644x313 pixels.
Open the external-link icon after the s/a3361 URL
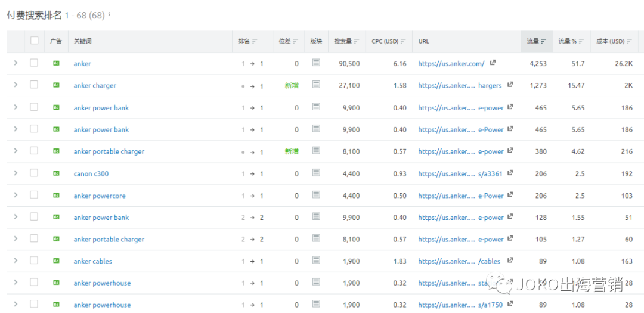(510, 172)
